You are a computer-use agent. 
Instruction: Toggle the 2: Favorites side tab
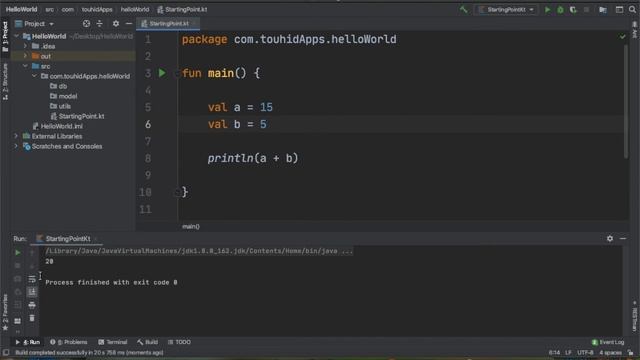[5, 312]
